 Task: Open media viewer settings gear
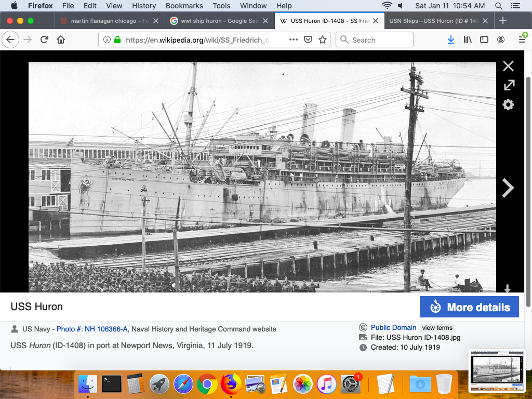tap(508, 105)
